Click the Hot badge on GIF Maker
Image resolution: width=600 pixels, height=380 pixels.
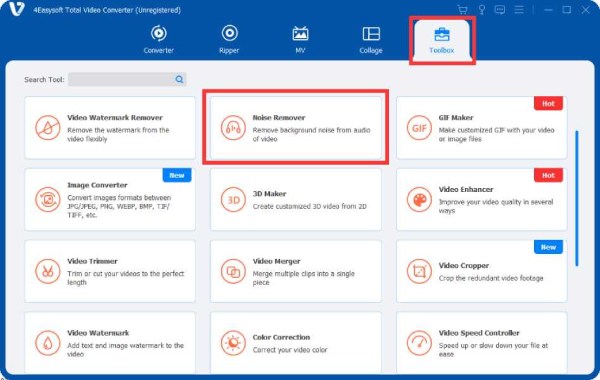pyautogui.click(x=548, y=103)
